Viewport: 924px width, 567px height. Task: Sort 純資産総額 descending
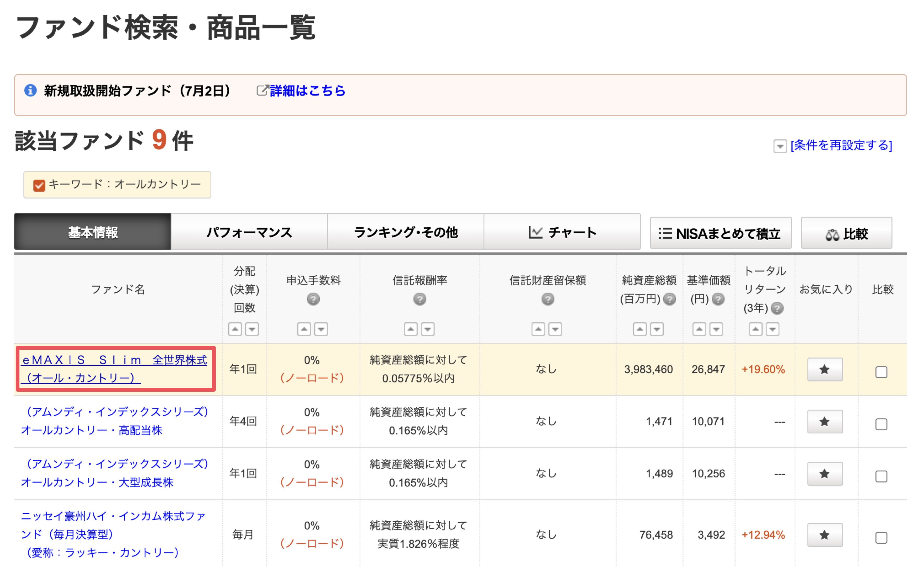tap(657, 329)
